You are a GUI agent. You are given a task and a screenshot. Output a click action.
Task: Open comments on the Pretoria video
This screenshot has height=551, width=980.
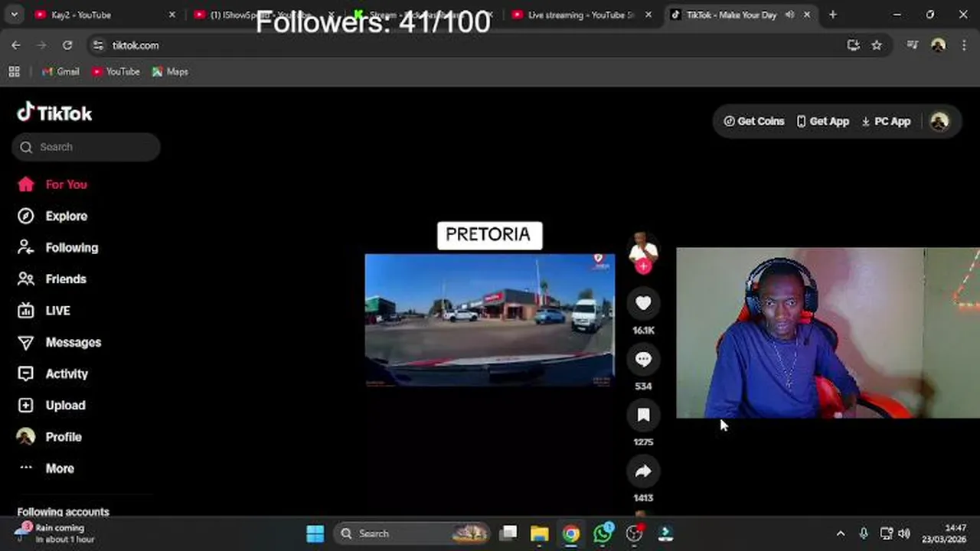pos(643,360)
